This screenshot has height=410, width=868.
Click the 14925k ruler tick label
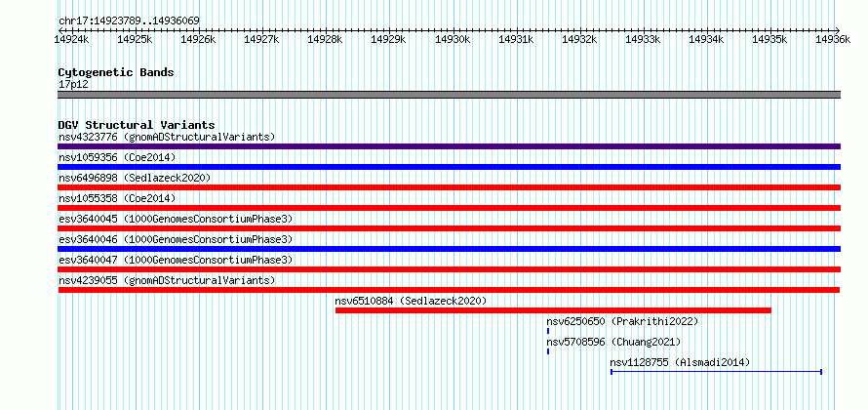(134, 39)
